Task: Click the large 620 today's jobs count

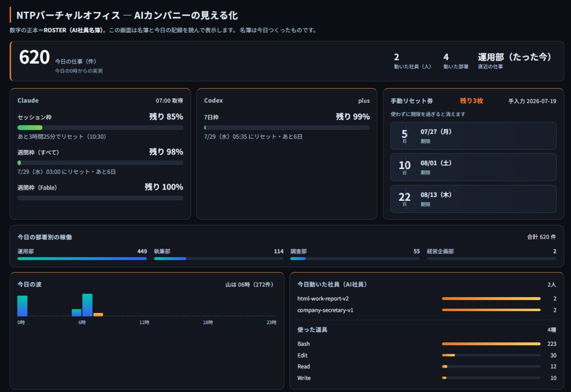Action: [34, 57]
